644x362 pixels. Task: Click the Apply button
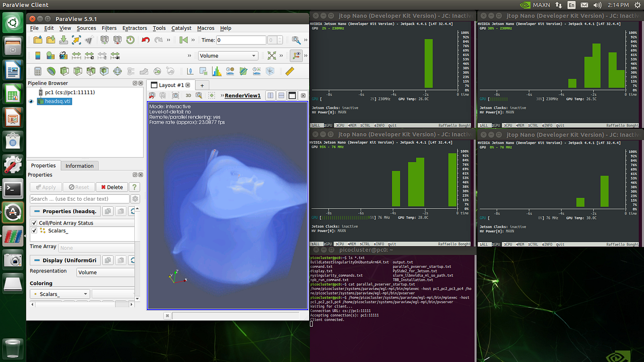click(x=46, y=187)
